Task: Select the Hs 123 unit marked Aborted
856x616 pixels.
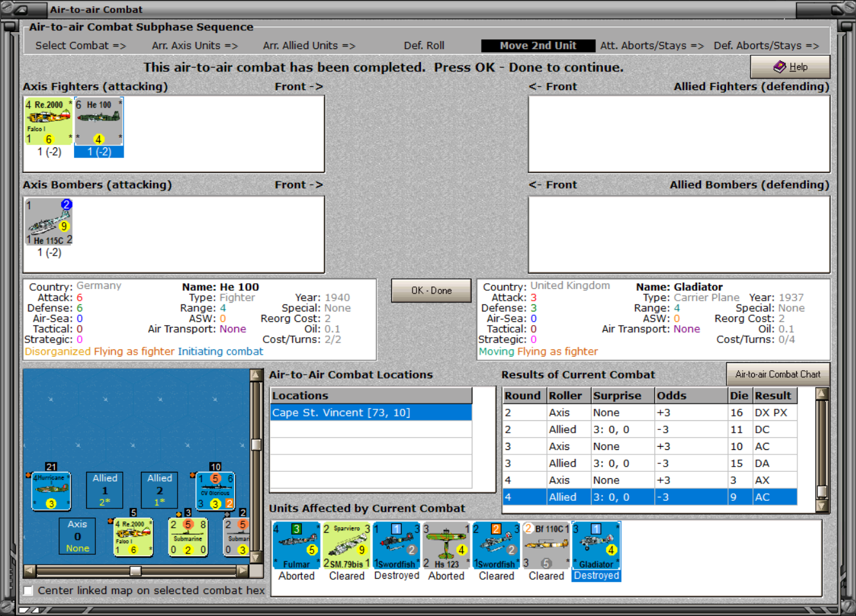Action: (x=446, y=545)
